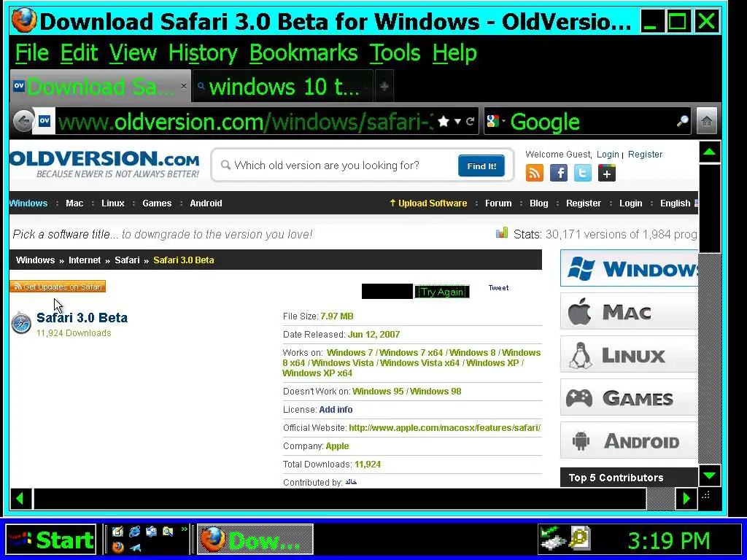Switch to the windows 10 tab
The image size is (747, 560).
point(283,86)
